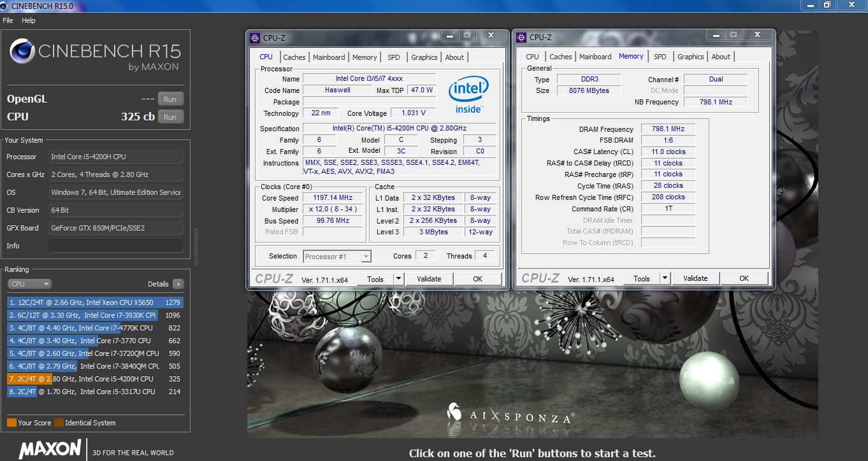Open Caches tab in right CPU-Z window
This screenshot has width=868, height=461.
pyautogui.click(x=561, y=57)
